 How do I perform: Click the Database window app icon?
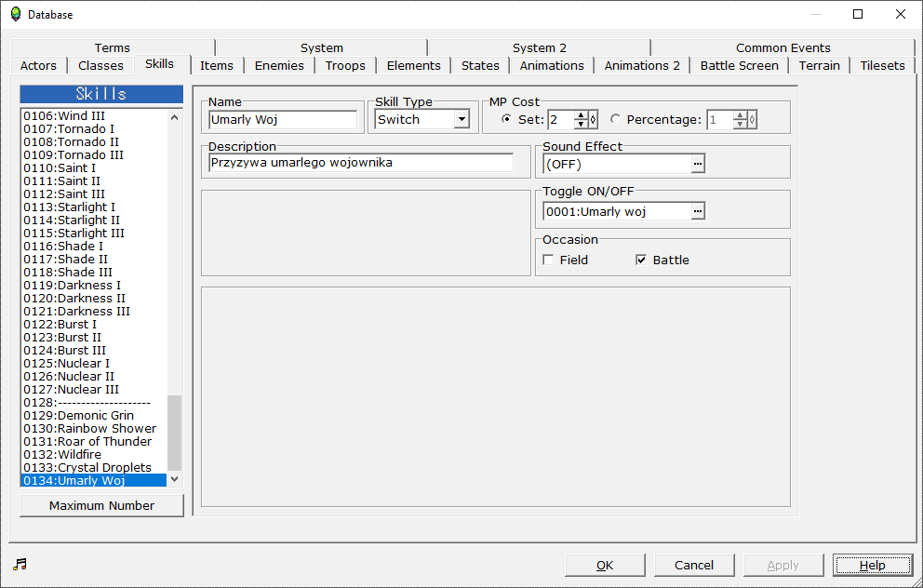click(16, 14)
